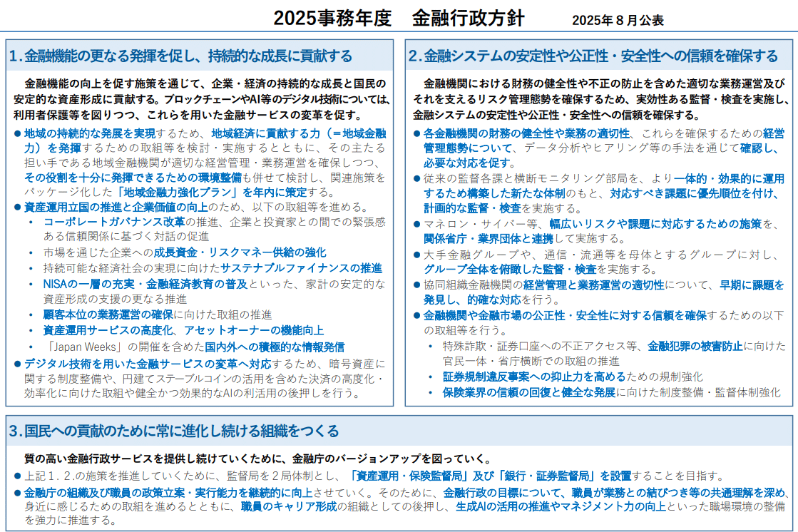Click the phrase '金融機関や金融市場の公正性・安全性に対する信頼を確保'

click(566, 316)
